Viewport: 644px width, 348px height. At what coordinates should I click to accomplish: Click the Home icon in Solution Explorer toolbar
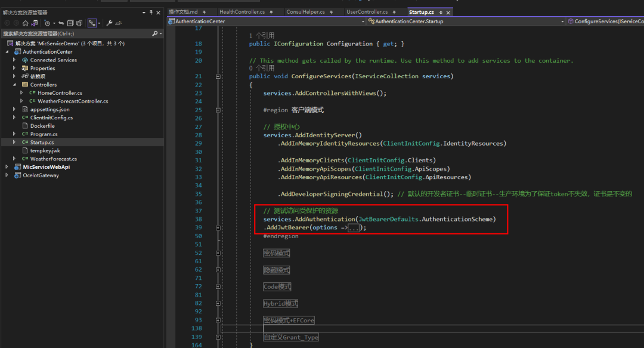click(x=26, y=23)
